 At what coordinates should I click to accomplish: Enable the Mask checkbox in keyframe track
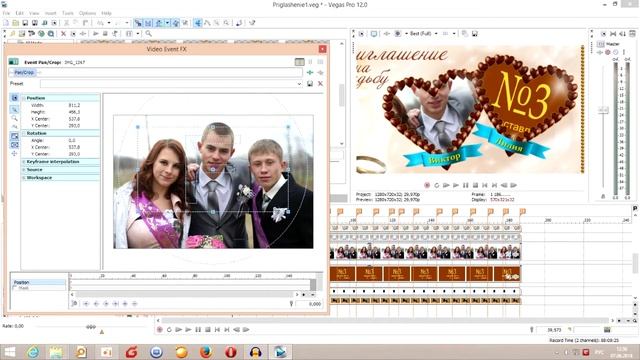pos(15,288)
